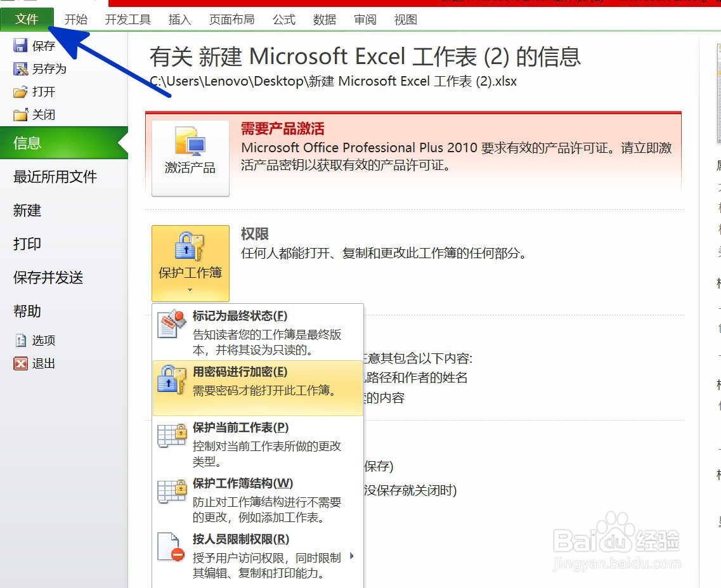Choose 按人员限制权限(R) option

[x=257, y=556]
